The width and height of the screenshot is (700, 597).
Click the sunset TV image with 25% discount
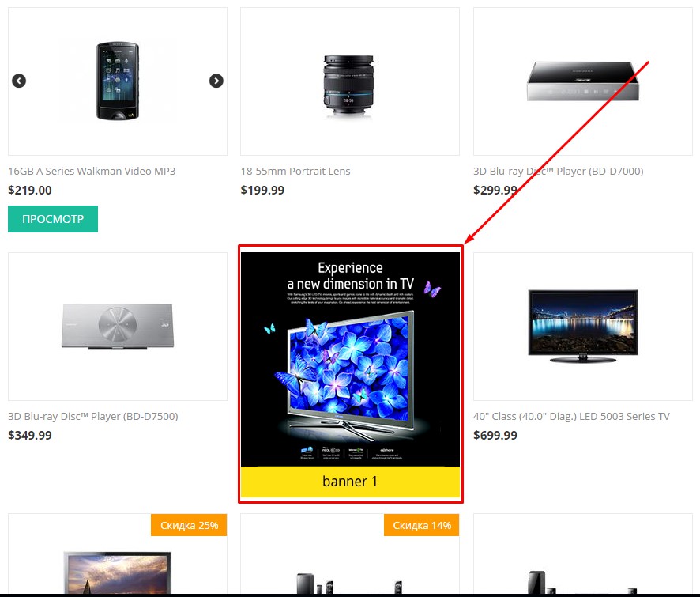tap(118, 572)
